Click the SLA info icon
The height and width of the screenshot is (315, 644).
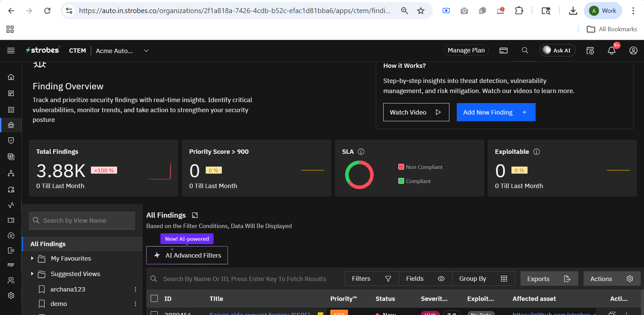coord(361,152)
